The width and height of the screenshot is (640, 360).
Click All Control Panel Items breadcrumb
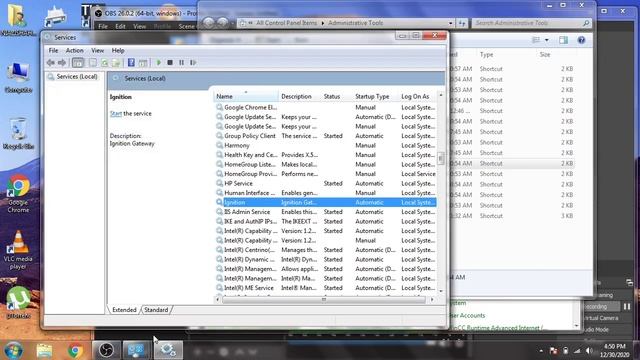click(x=286, y=23)
